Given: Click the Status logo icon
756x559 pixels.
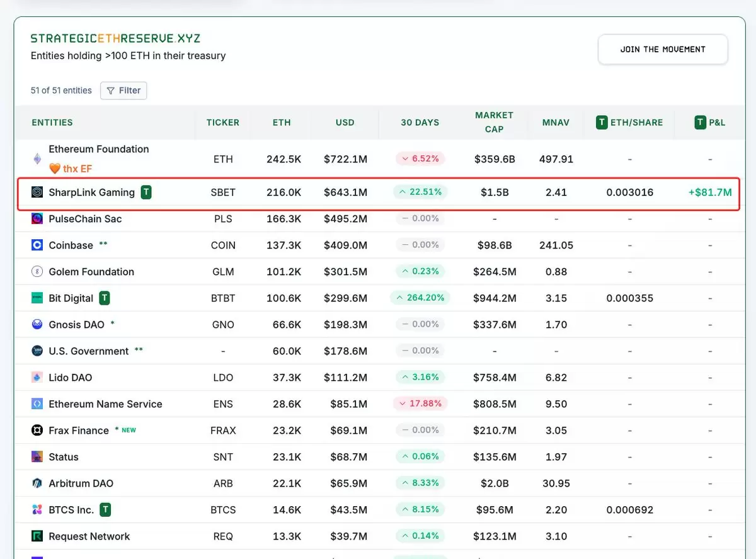Looking at the screenshot, I should coord(37,456).
